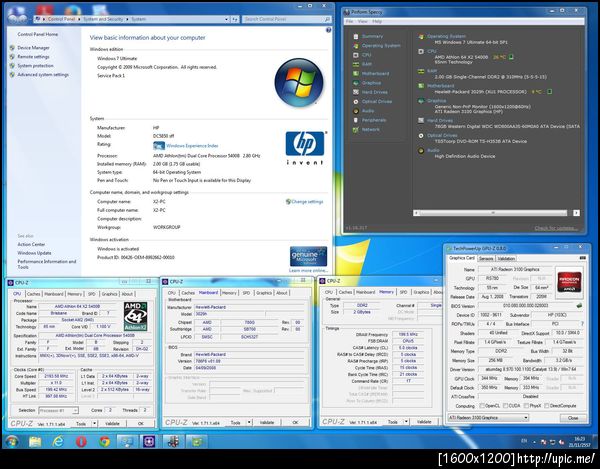
Task: Expand Tools arrow in CPU-Z Mainboard-tab window
Action: click(249, 422)
